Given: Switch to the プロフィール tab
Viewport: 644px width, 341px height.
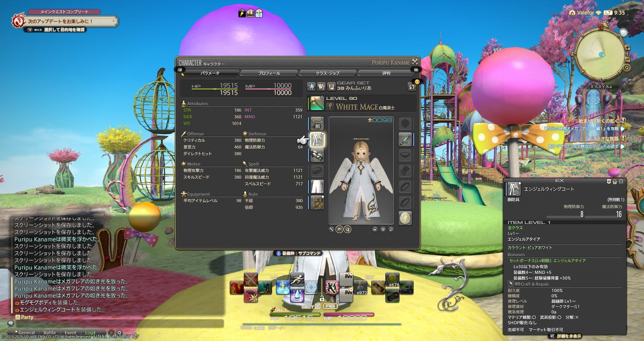Looking at the screenshot, I should pos(269,73).
